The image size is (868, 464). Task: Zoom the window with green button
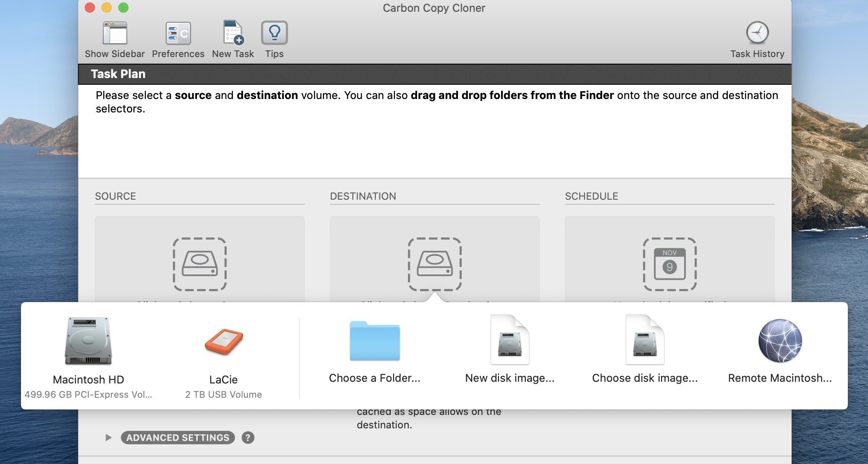click(123, 8)
